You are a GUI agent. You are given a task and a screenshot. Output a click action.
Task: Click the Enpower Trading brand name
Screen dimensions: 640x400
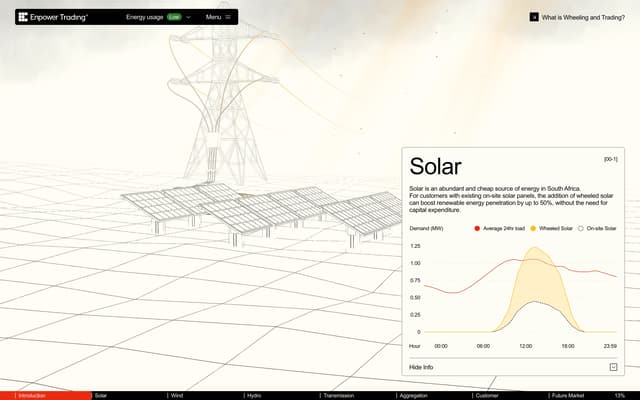point(59,17)
